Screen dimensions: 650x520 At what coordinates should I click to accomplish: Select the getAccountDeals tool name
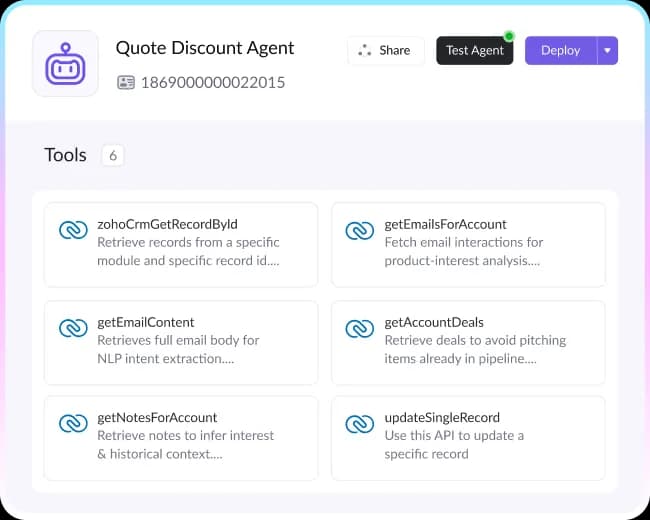tap(434, 322)
